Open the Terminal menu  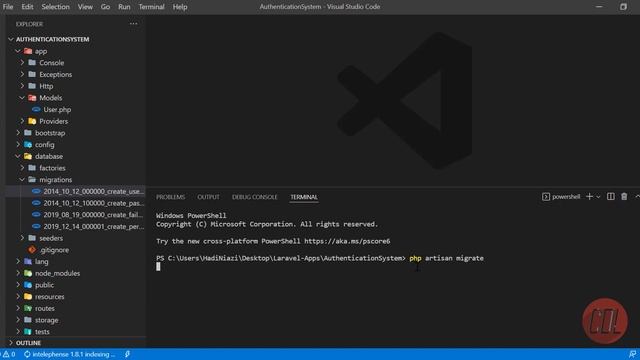(151, 7)
